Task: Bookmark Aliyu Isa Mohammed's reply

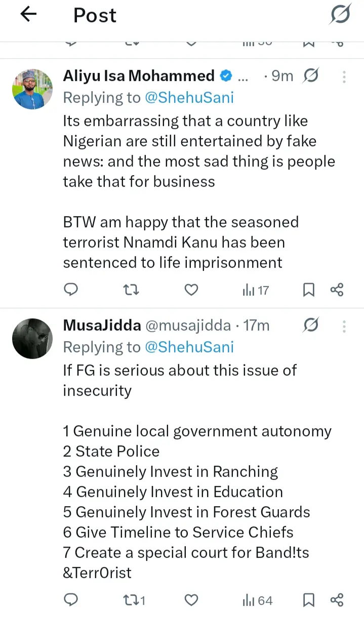Action: tap(308, 290)
